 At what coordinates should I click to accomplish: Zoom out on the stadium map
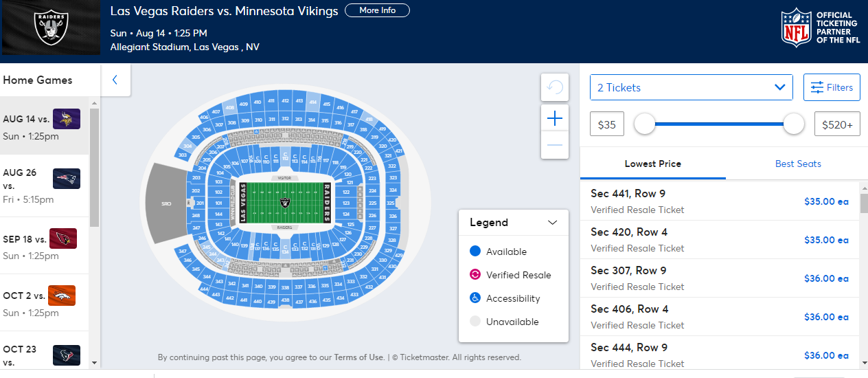555,145
